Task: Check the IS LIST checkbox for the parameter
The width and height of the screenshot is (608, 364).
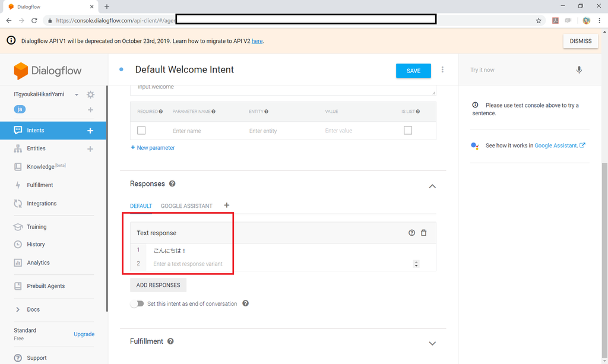Action: (408, 130)
